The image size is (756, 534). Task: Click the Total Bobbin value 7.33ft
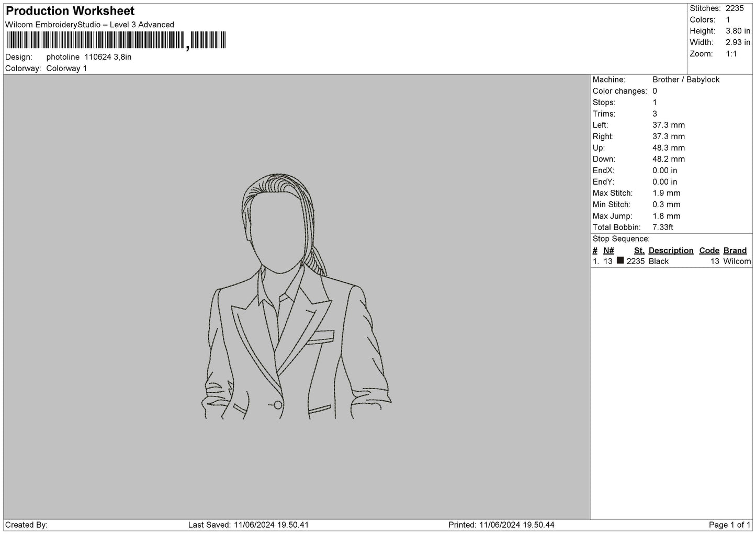663,228
